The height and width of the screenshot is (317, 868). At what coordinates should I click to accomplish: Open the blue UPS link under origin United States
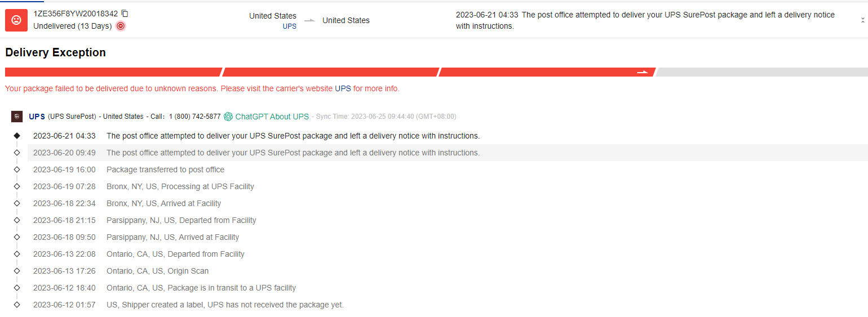click(289, 26)
